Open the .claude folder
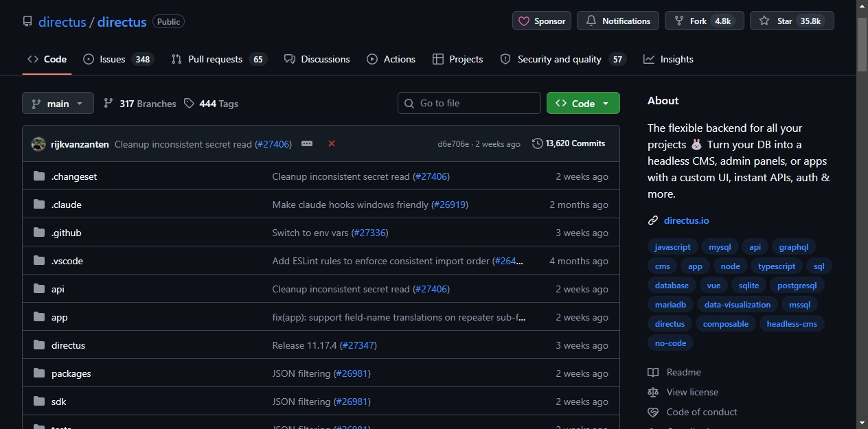 [66, 205]
